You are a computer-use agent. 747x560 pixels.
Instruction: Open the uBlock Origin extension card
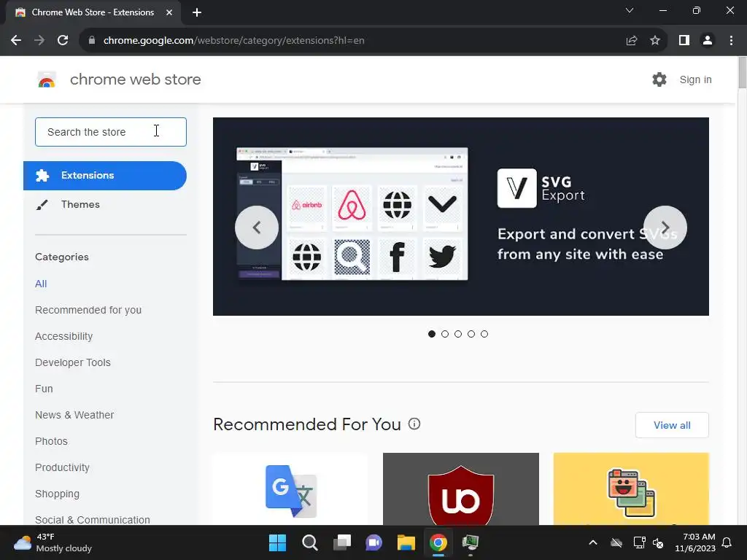461,489
